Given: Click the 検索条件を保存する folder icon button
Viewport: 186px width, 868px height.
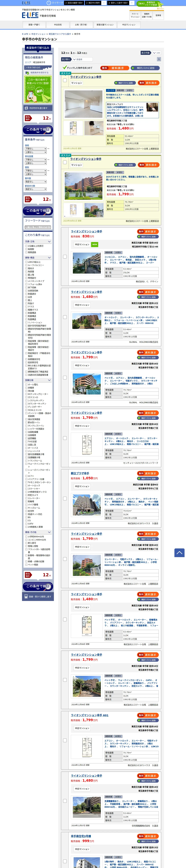Looking at the screenshot, I should coord(38,72).
